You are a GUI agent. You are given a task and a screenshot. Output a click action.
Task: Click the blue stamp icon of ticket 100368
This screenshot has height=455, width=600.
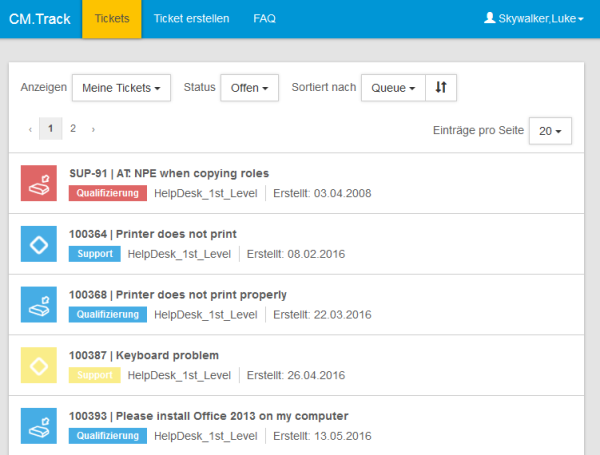pos(39,304)
